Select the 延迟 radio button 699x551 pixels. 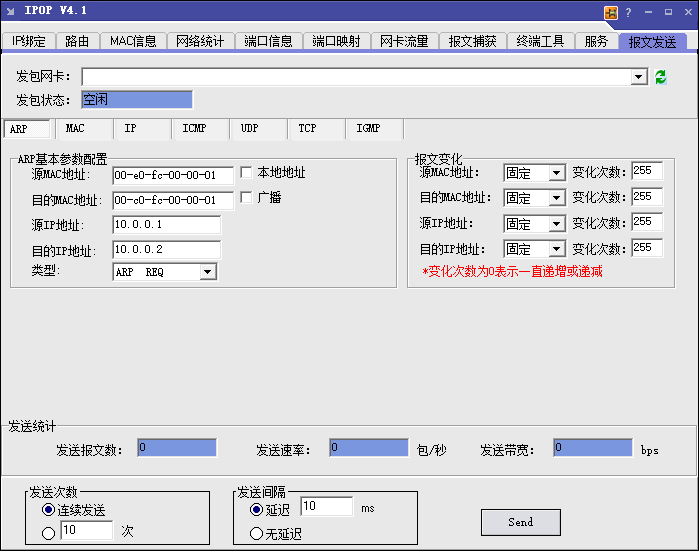click(x=256, y=510)
